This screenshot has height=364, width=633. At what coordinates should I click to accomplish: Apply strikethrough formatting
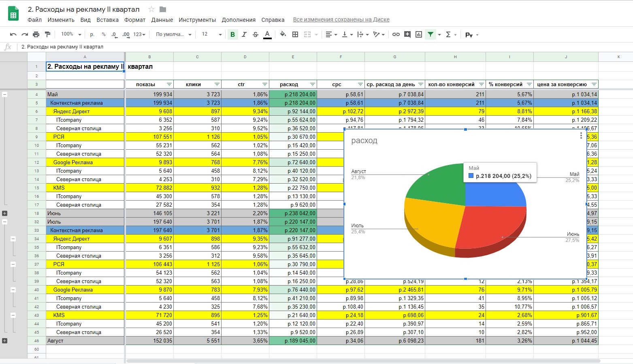coord(256,34)
